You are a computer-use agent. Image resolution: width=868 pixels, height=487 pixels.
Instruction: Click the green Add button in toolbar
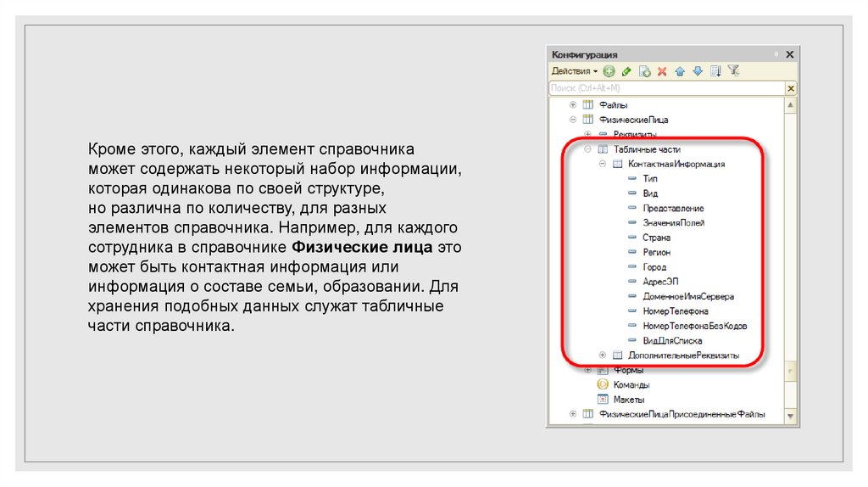609,71
